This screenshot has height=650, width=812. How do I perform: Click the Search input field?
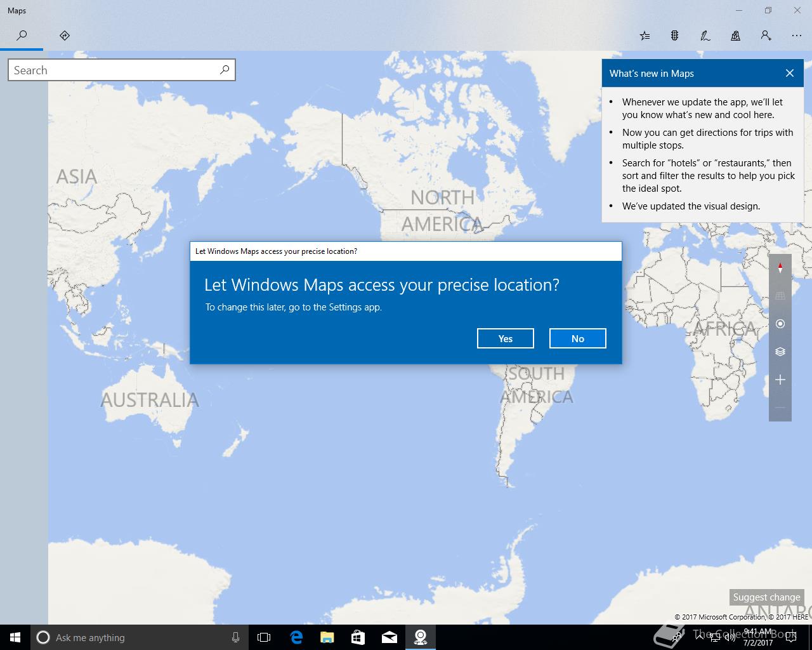click(x=122, y=70)
